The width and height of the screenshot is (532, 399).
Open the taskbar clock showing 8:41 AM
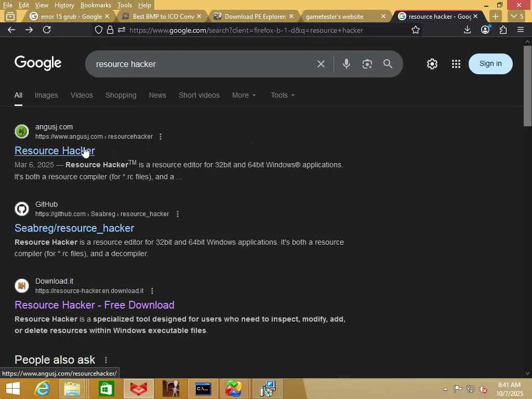click(509, 389)
